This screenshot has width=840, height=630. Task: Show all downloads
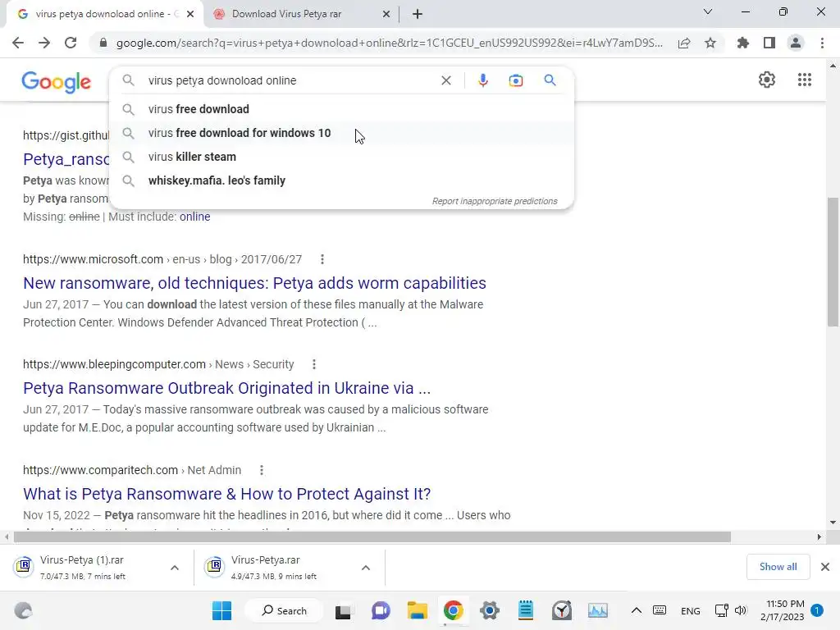778,567
